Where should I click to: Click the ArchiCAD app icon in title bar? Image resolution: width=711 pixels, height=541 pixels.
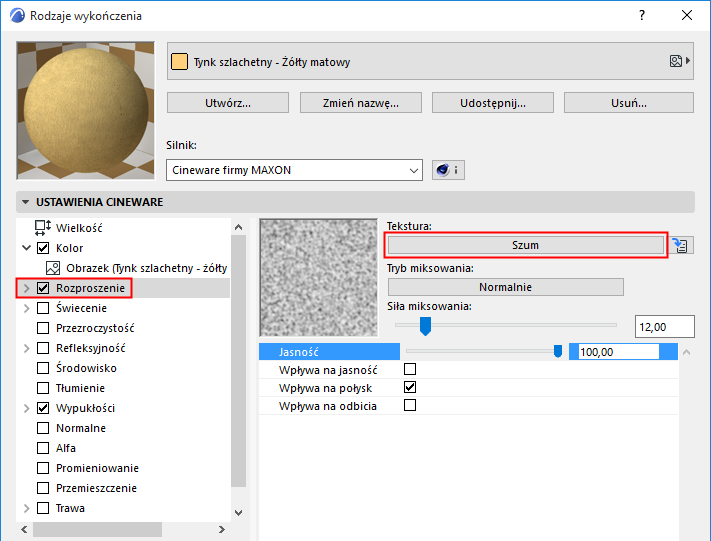(17, 15)
